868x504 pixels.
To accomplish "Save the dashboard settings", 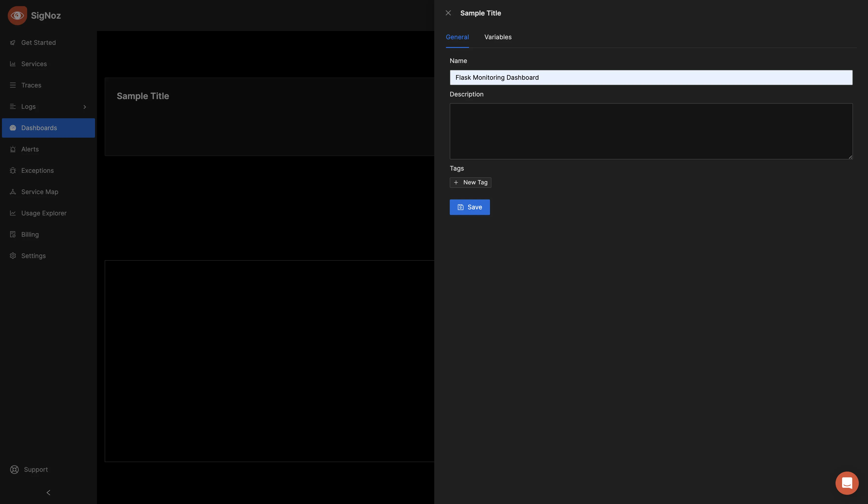I will (x=469, y=207).
